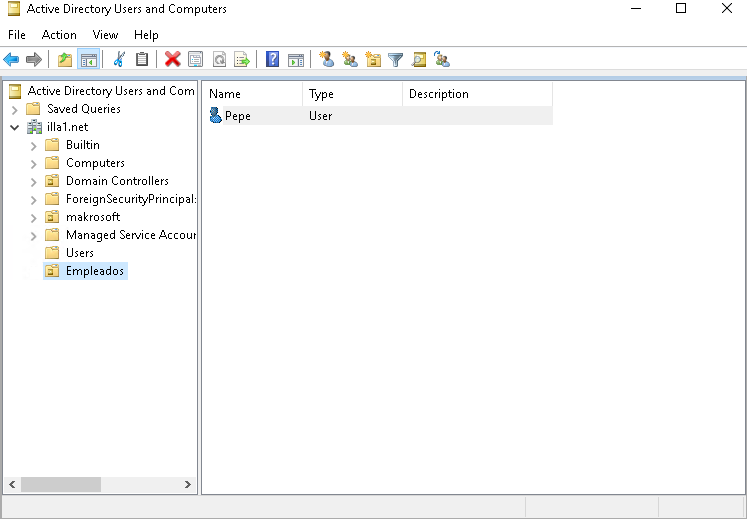
Task: Expand the Builtin container
Action: click(x=33, y=145)
